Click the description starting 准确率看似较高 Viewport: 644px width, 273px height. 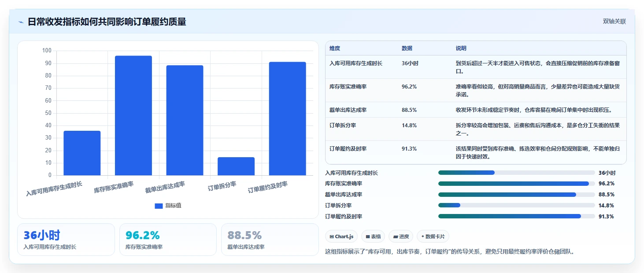pyautogui.click(x=537, y=90)
